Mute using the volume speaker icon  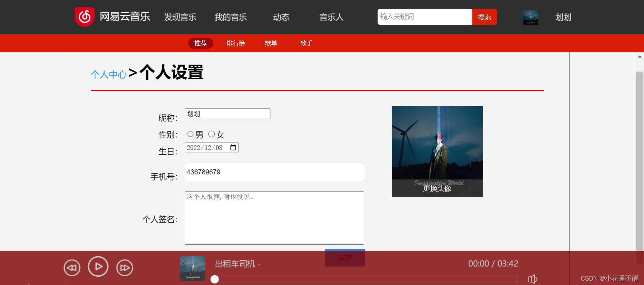coord(532,279)
